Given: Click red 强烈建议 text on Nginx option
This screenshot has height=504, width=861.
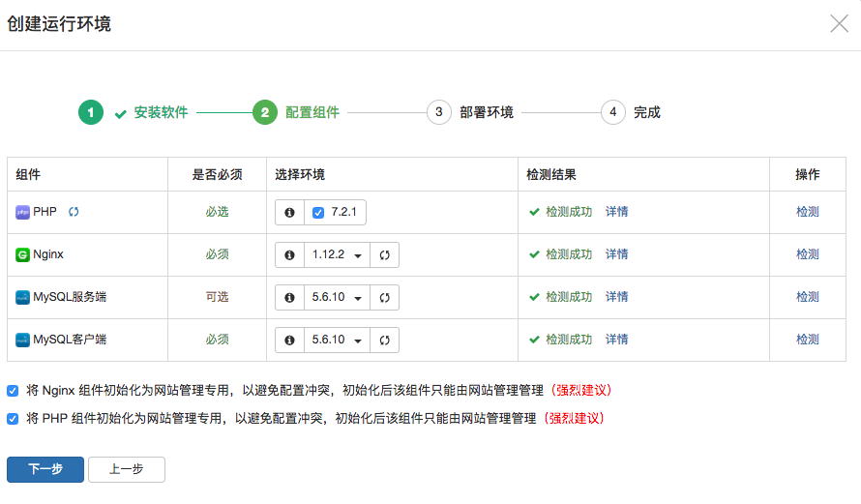Looking at the screenshot, I should 581,391.
